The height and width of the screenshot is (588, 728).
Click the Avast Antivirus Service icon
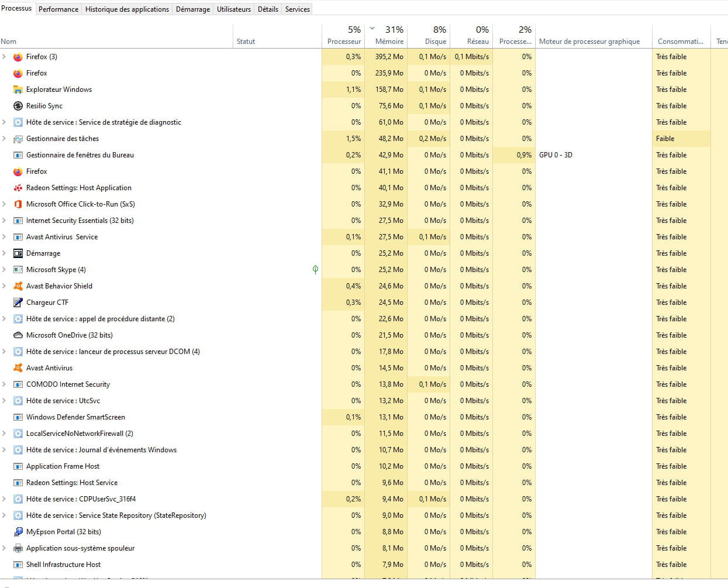(18, 237)
